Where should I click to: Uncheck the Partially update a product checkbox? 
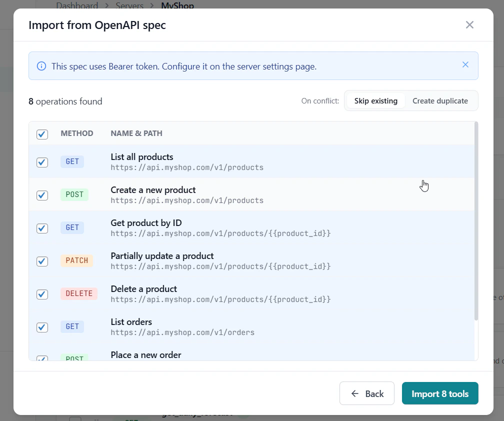coord(42,261)
